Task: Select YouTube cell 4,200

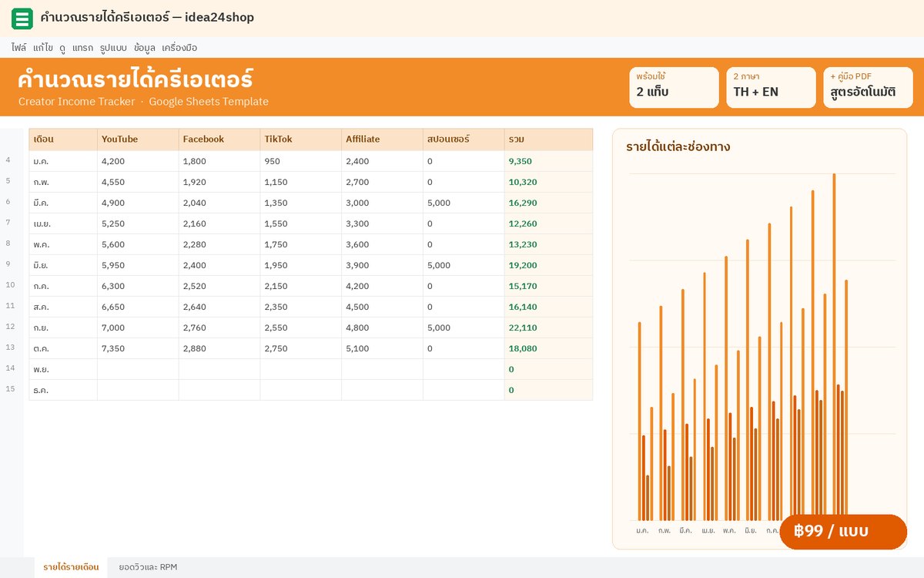Action: click(x=138, y=161)
